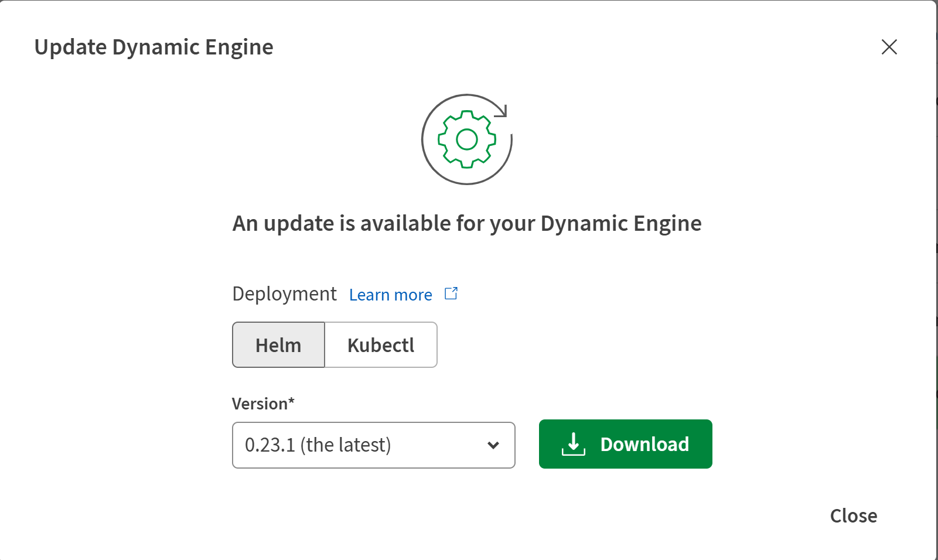The height and width of the screenshot is (560, 938).
Task: Click the Deployment label
Action: [284, 293]
